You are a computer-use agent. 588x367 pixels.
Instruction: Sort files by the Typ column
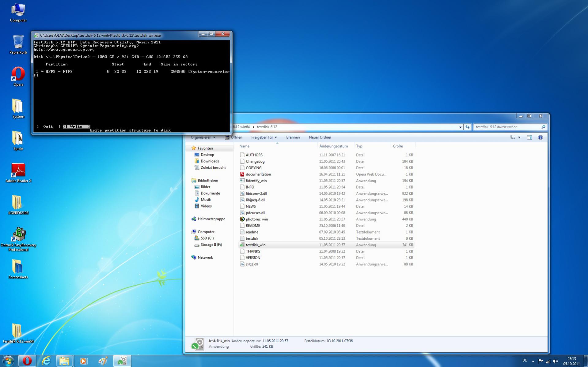point(373,146)
